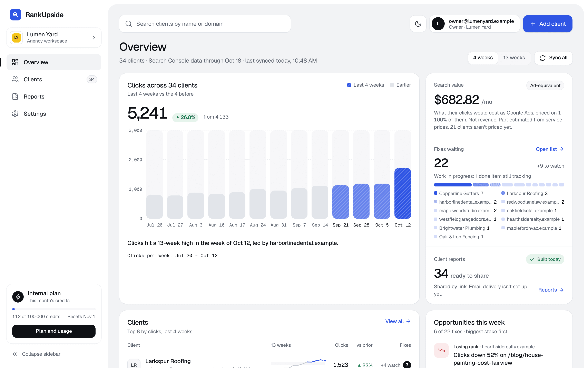Click the Clients people icon in sidebar
The image size is (588, 368).
pyautogui.click(x=15, y=79)
